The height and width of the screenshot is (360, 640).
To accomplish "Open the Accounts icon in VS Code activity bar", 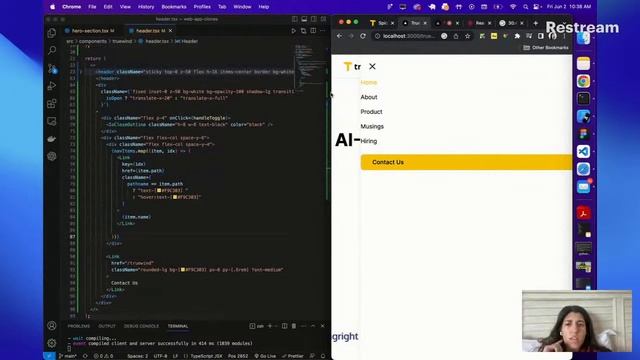I will click(x=52, y=325).
